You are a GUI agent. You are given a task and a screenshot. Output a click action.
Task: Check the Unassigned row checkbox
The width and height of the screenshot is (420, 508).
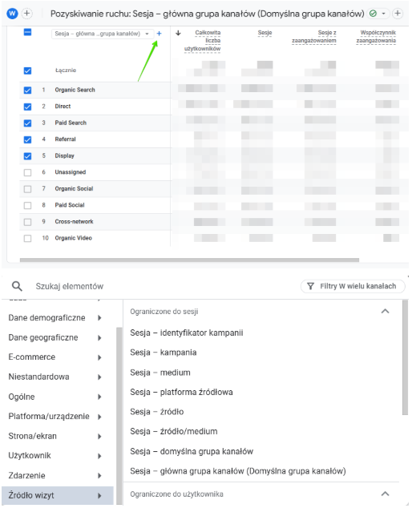[x=27, y=172]
